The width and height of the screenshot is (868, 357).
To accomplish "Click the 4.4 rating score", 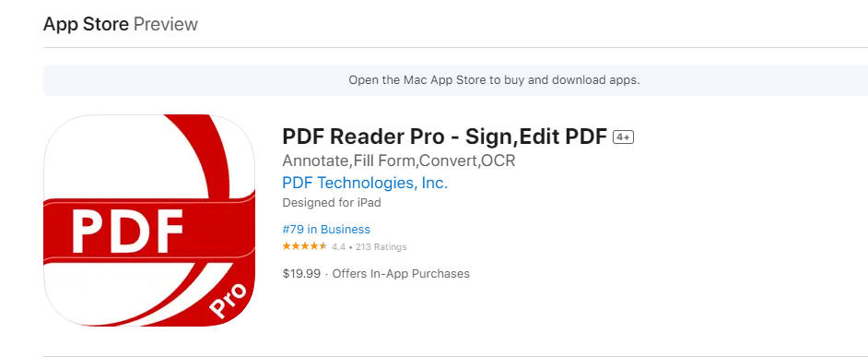I will point(339,246).
